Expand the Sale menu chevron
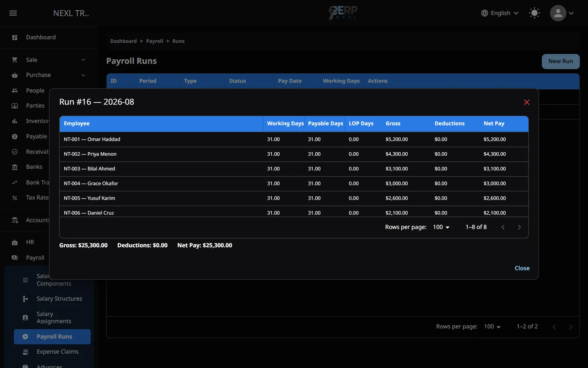 83,60
